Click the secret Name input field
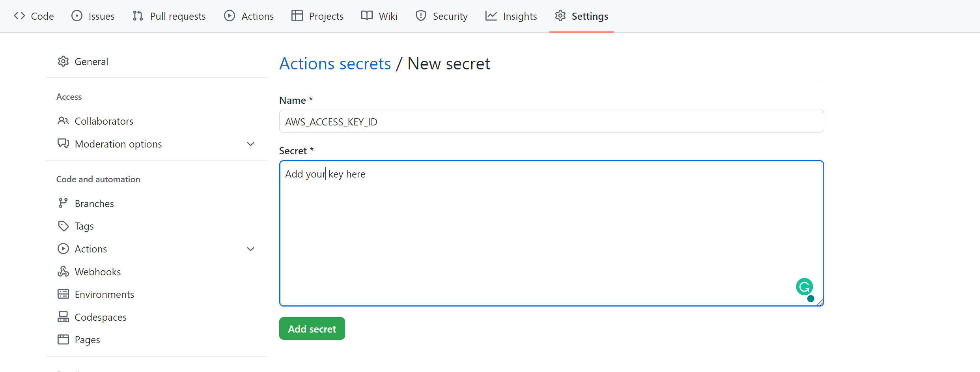980x372 pixels. pos(551,122)
